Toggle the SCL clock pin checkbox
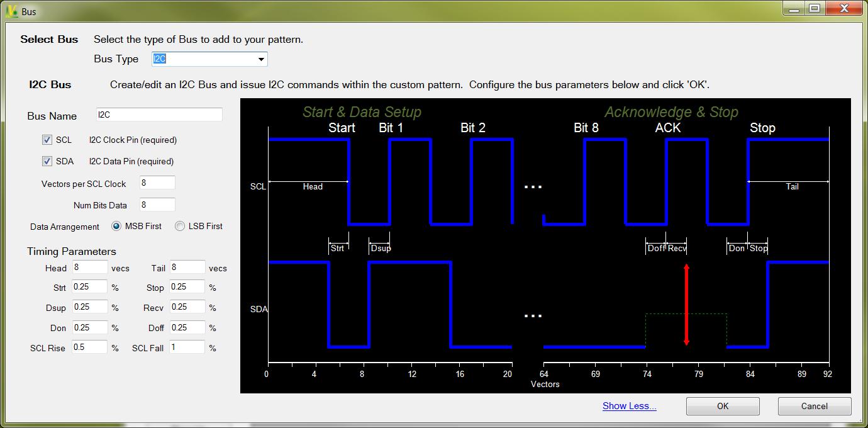Viewport: 868px width, 428px height. click(x=47, y=140)
